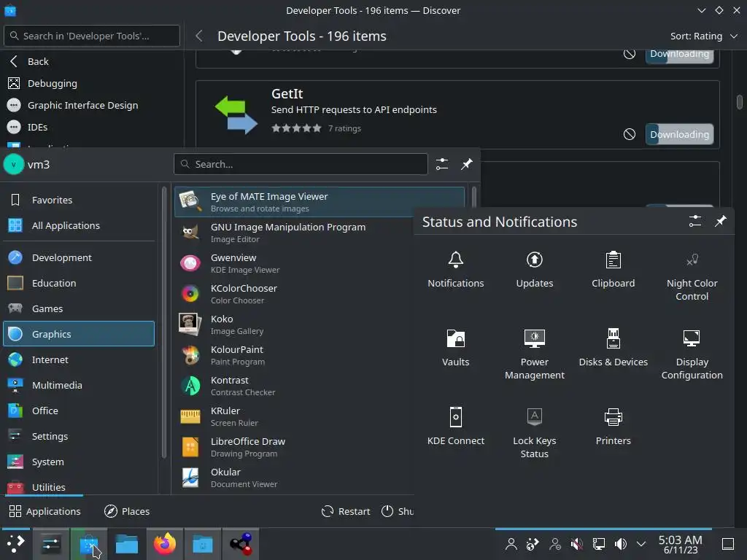The height and width of the screenshot is (560, 747).
Task: Launch KColorChooser
Action: click(x=294, y=294)
